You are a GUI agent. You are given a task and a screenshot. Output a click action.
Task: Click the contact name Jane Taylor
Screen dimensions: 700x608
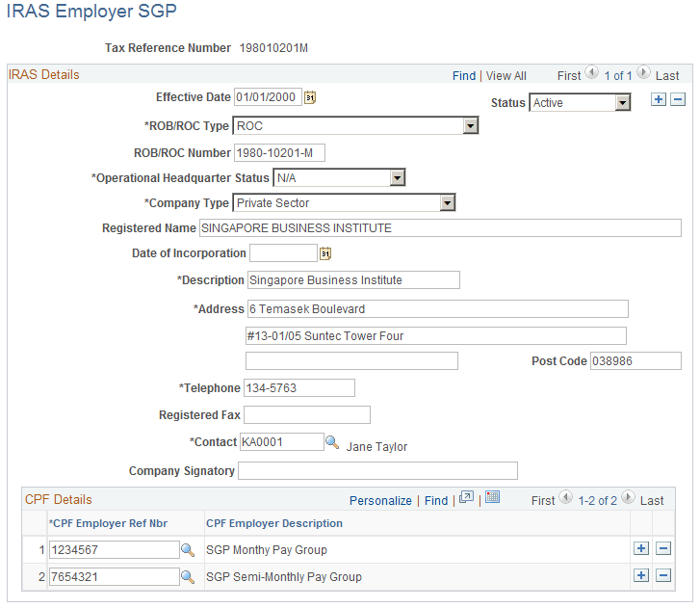click(x=376, y=447)
